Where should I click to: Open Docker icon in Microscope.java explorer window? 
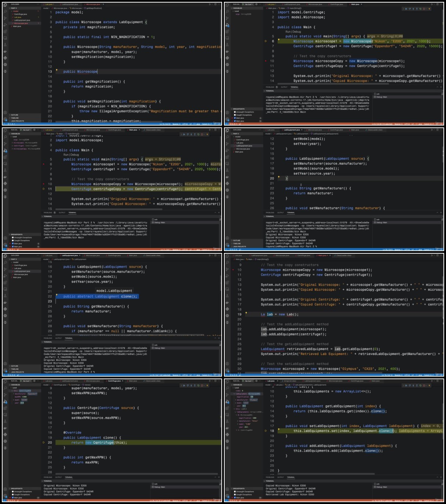[x=5, y=51]
